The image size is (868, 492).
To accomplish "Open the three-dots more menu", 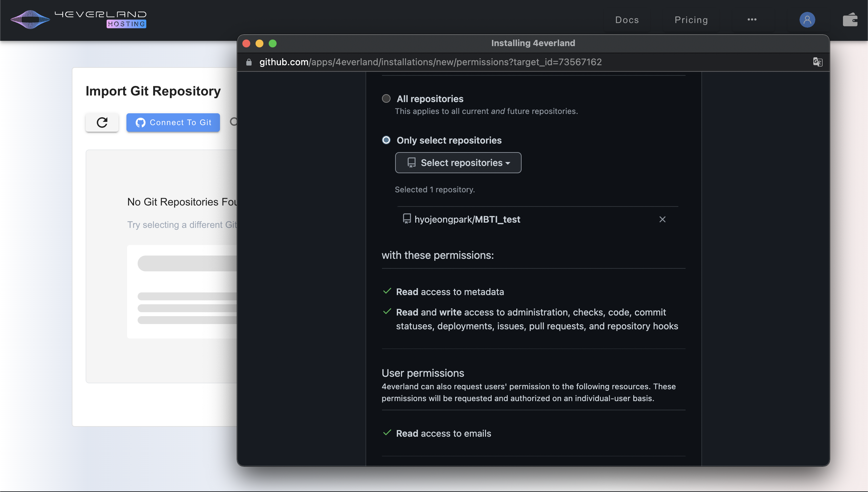I will pos(752,20).
